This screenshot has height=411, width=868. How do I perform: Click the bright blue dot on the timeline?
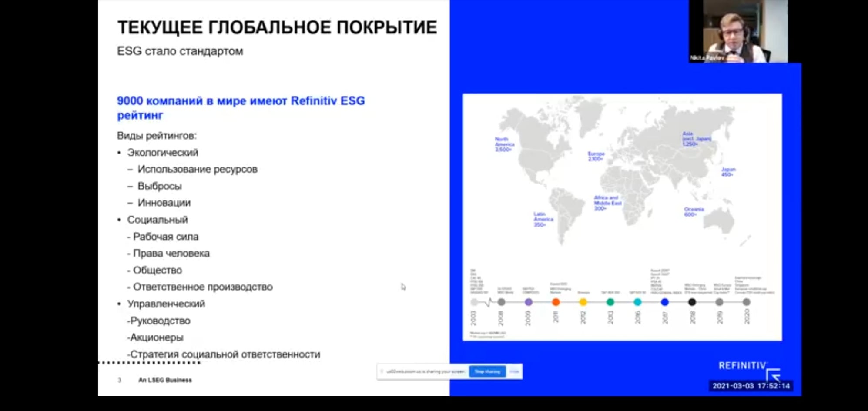(x=664, y=302)
